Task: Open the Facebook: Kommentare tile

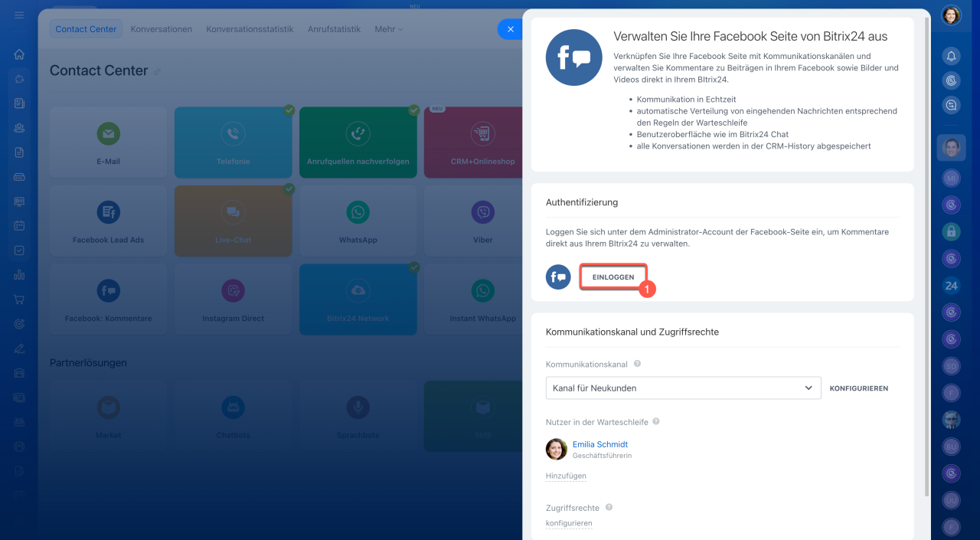Action: point(108,299)
